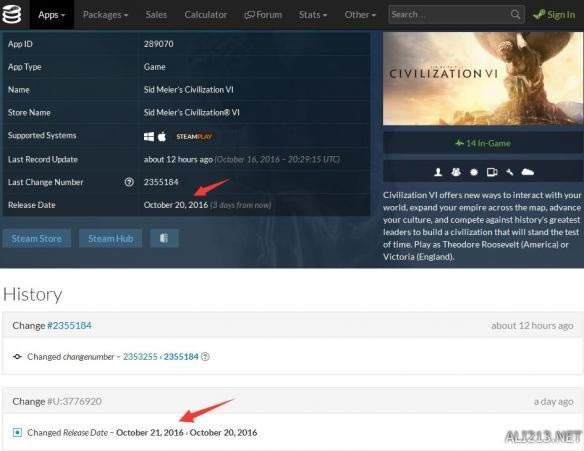Viewport: 584px width, 451px height.
Task: Click the SteamPlay badge
Action: [x=194, y=137]
